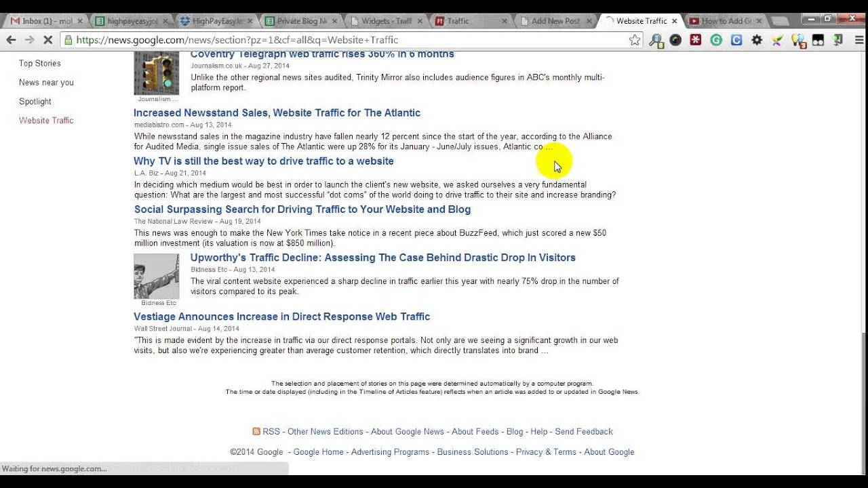The width and height of the screenshot is (868, 488).
Task: Open About Google News link
Action: click(x=408, y=432)
